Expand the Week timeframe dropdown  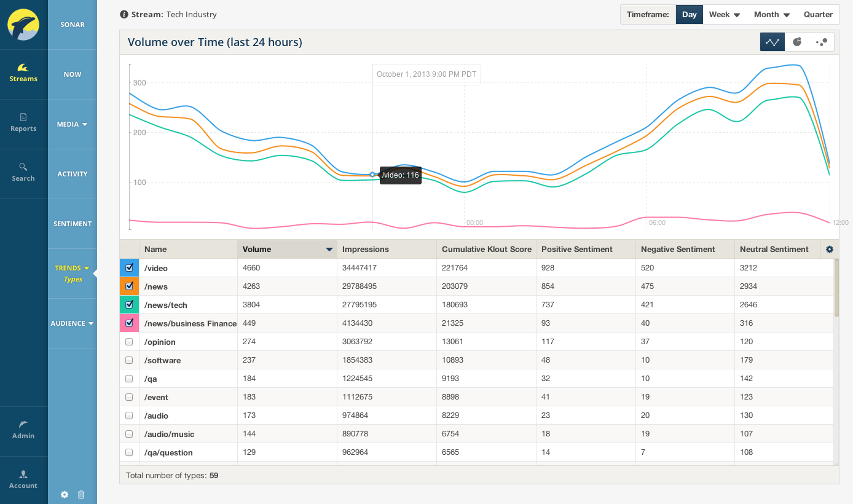724,14
